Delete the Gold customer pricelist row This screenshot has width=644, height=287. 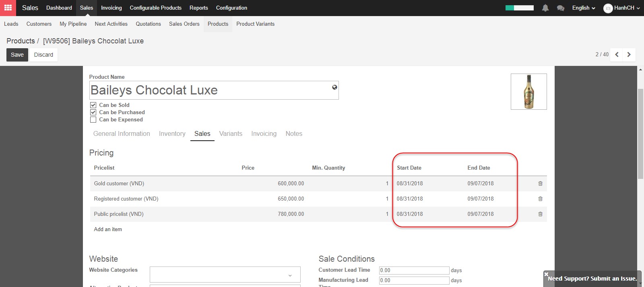point(540,184)
